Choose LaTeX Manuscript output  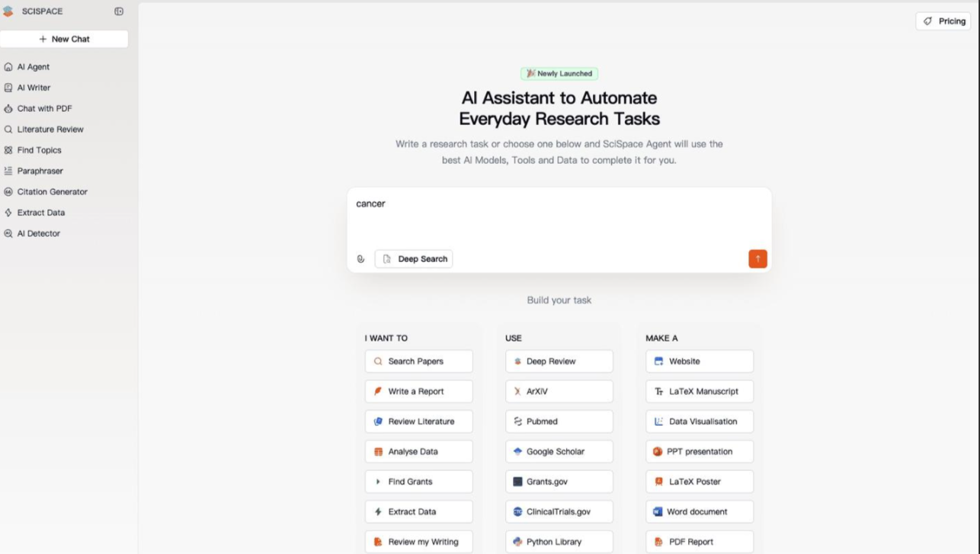700,392
